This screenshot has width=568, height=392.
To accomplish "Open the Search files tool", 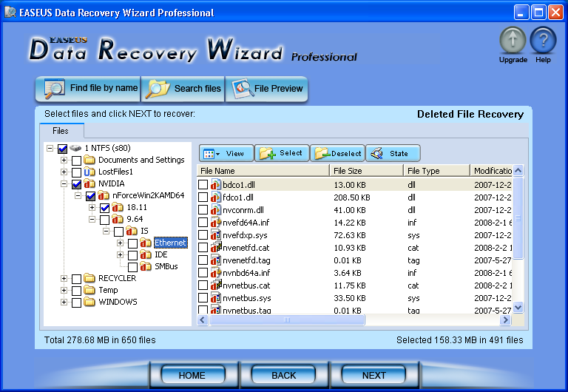I will coord(183,89).
